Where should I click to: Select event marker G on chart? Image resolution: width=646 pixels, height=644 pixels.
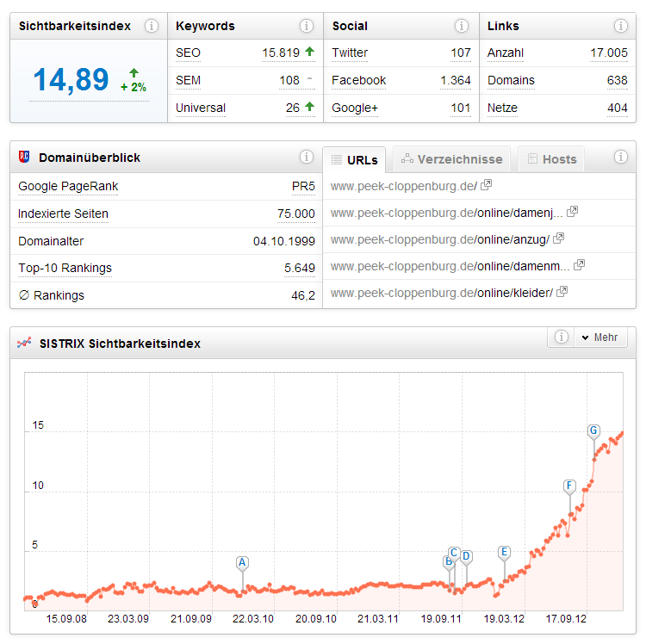[593, 430]
